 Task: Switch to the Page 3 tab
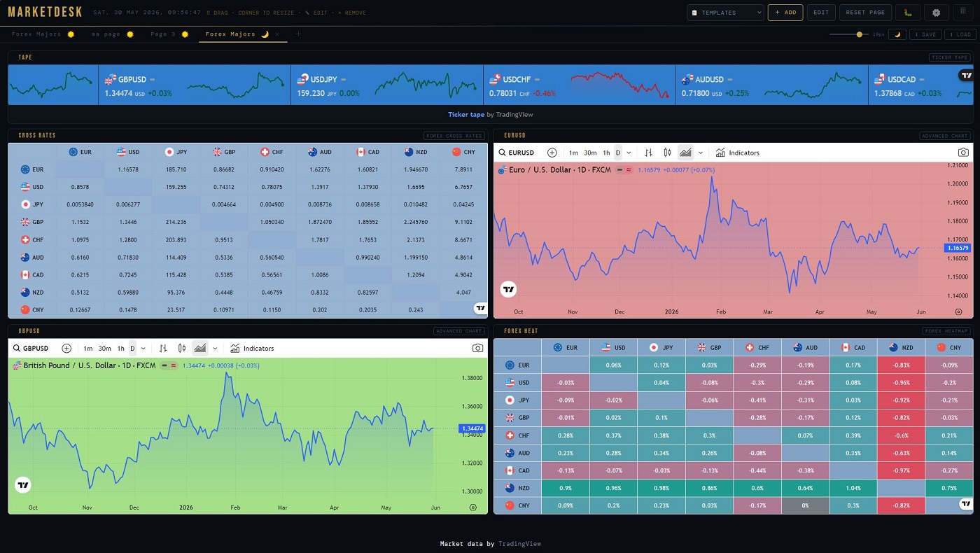pos(169,34)
